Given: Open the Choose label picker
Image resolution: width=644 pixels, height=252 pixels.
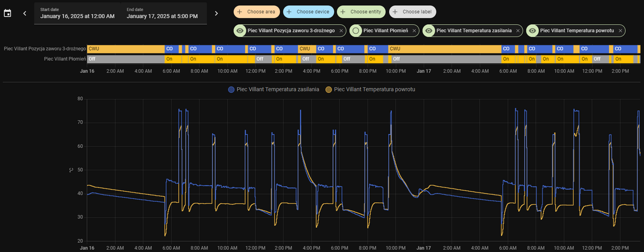Looking at the screenshot, I should click(x=413, y=11).
